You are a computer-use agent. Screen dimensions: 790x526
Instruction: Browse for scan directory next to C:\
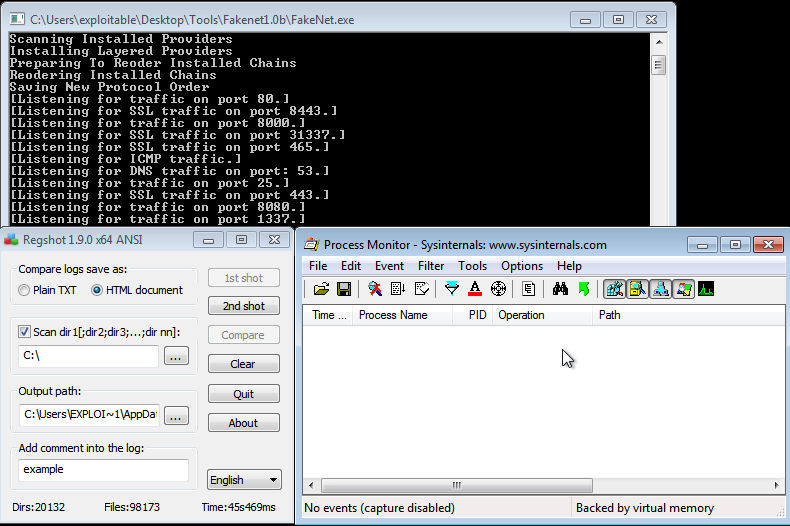pos(176,356)
